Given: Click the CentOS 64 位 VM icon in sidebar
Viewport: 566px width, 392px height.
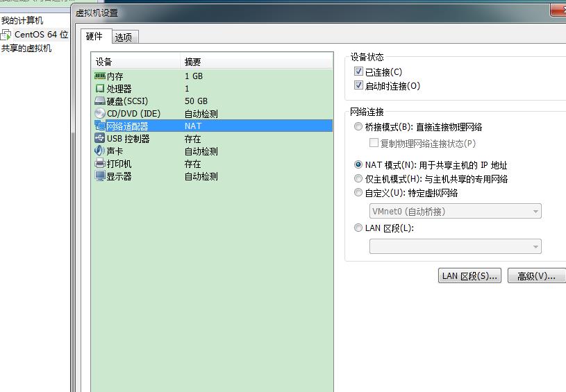Looking at the screenshot, I should pos(6,35).
